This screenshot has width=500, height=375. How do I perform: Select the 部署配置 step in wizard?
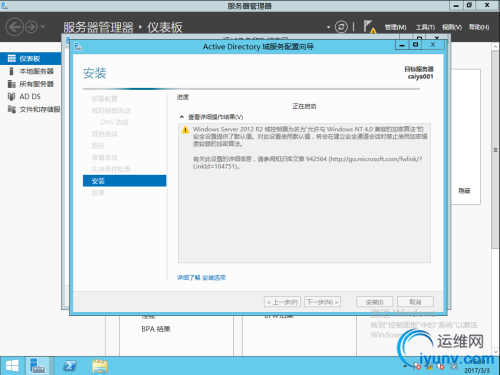click(104, 99)
